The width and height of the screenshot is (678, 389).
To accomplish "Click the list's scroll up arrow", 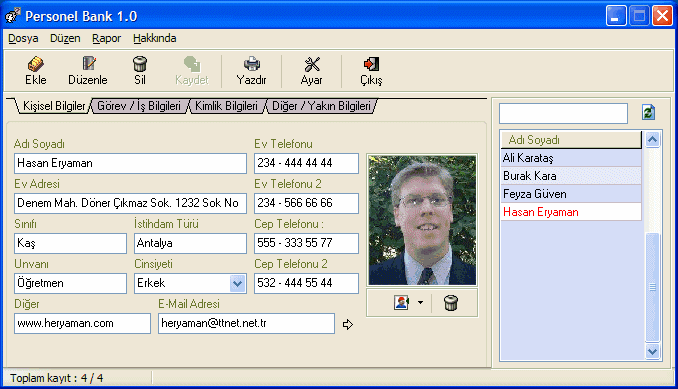I will click(x=652, y=139).
